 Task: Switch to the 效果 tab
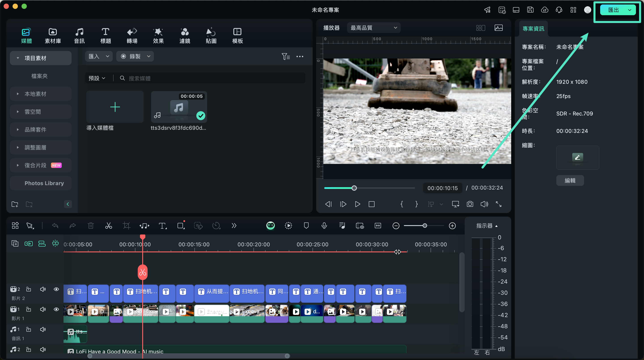pyautogui.click(x=158, y=36)
